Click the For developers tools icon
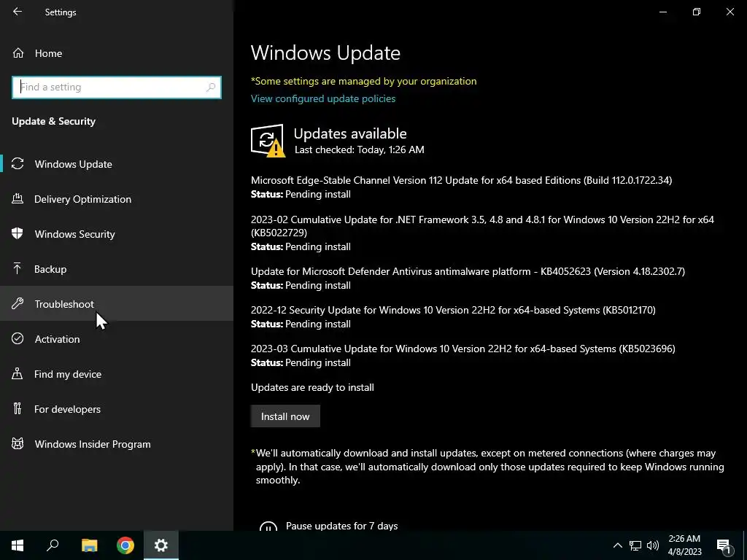The image size is (747, 560). 18,408
